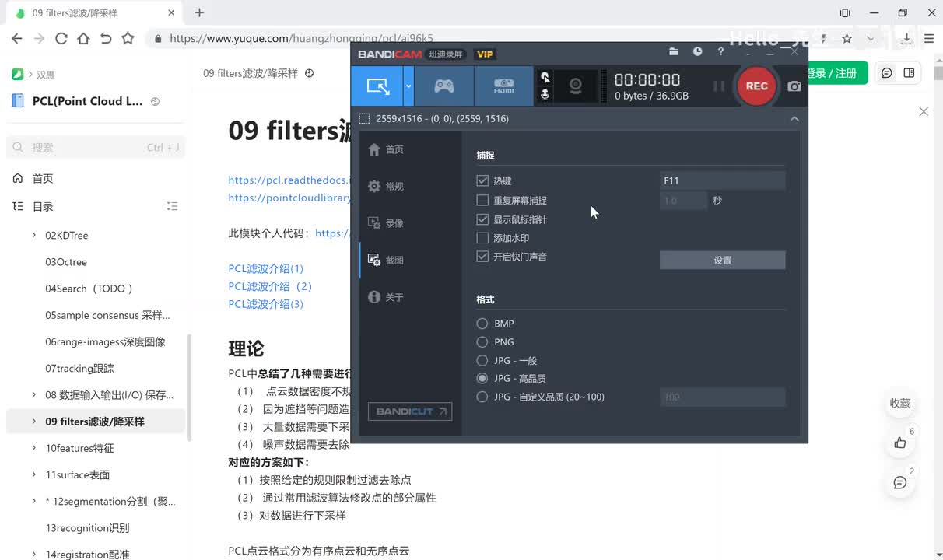Click the Yuque search box
The width and height of the screenshot is (943, 560).
96,147
